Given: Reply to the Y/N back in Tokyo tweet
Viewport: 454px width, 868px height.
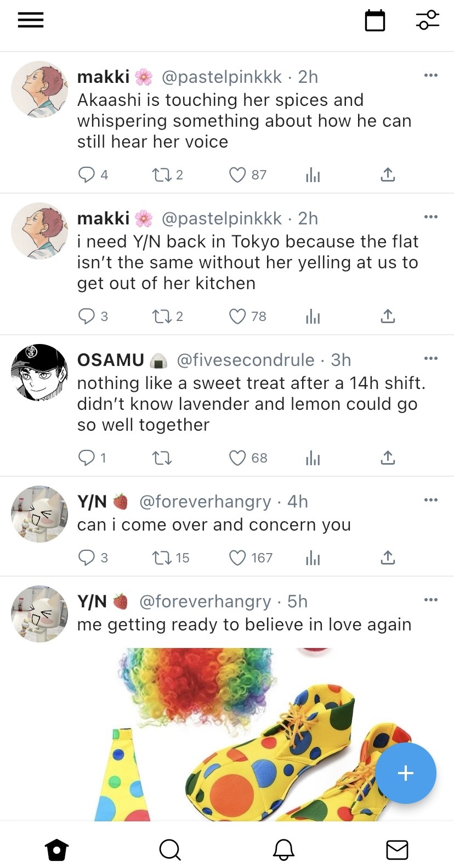Looking at the screenshot, I should [x=87, y=317].
